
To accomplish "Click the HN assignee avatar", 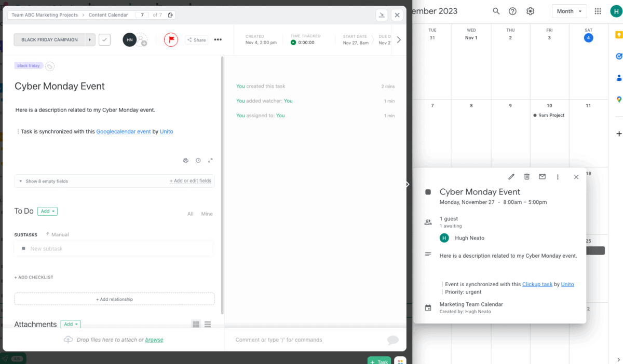I will (x=129, y=39).
